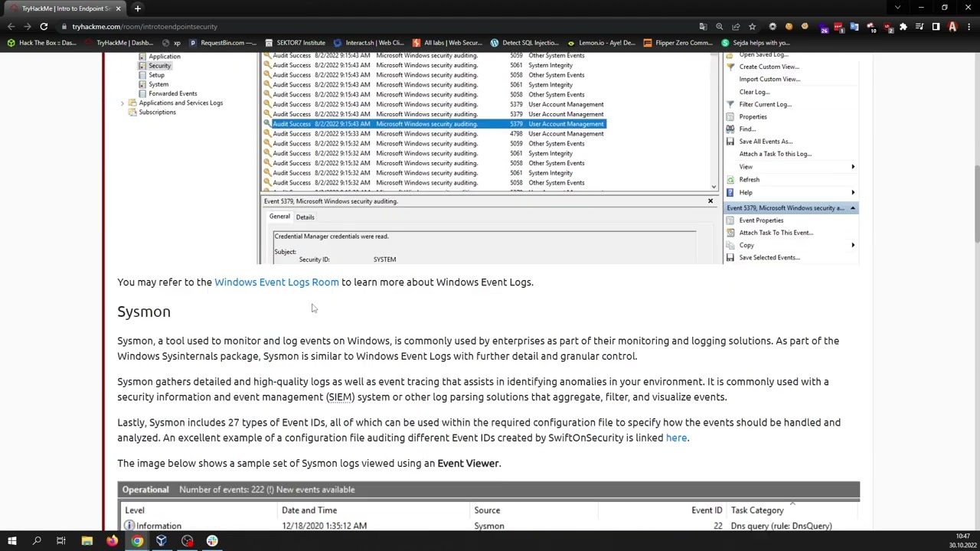Expand the View submenu arrow

853,167
